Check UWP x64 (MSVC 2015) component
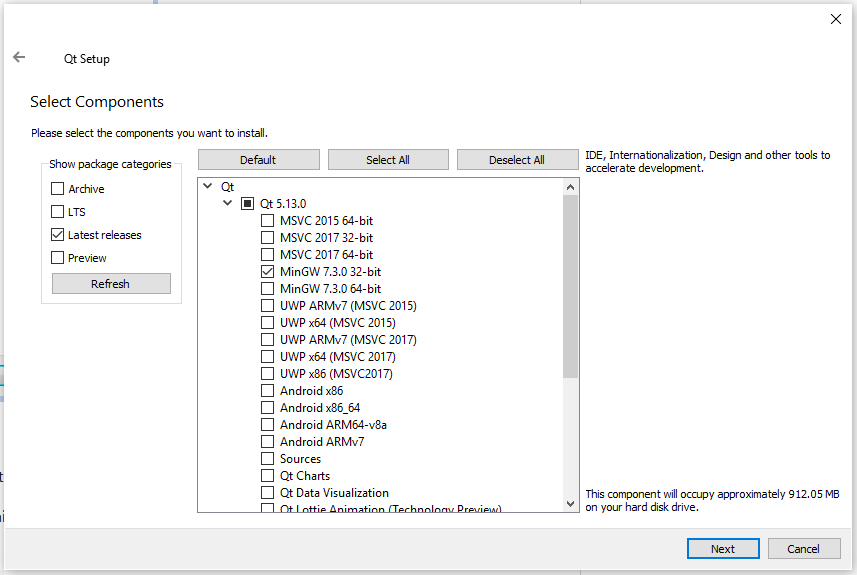The height and width of the screenshot is (575, 857). pyautogui.click(x=267, y=322)
